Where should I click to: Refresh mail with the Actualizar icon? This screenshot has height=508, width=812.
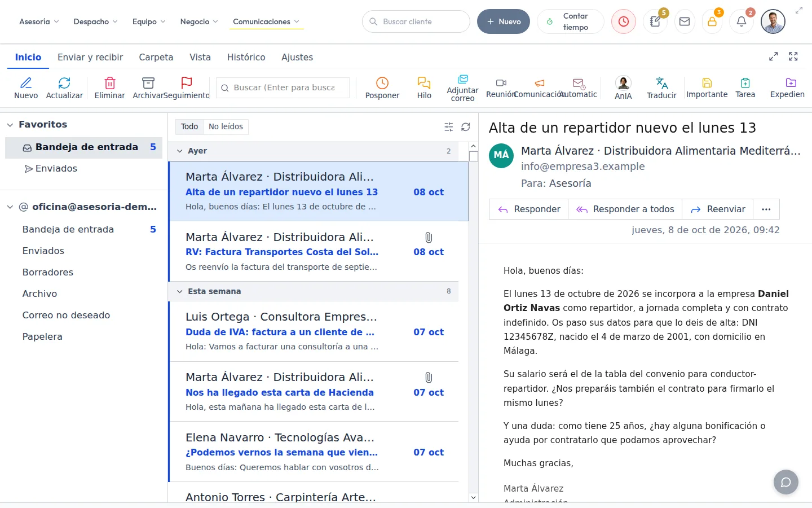coord(64,83)
